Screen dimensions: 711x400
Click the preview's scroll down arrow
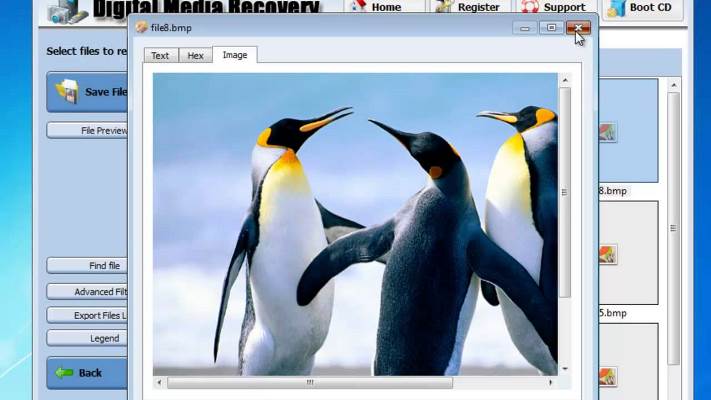point(565,369)
